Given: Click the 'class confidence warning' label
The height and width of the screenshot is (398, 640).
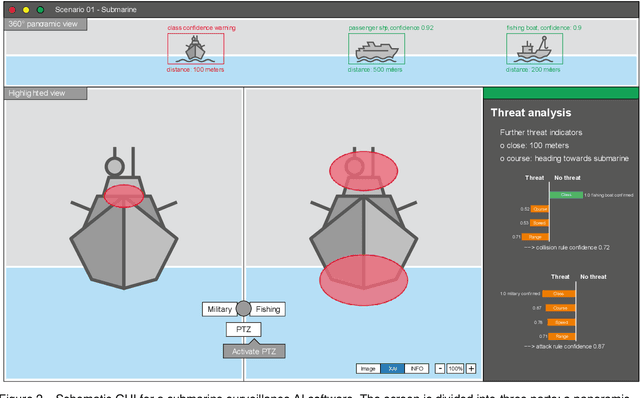Looking at the screenshot, I should point(201,28).
